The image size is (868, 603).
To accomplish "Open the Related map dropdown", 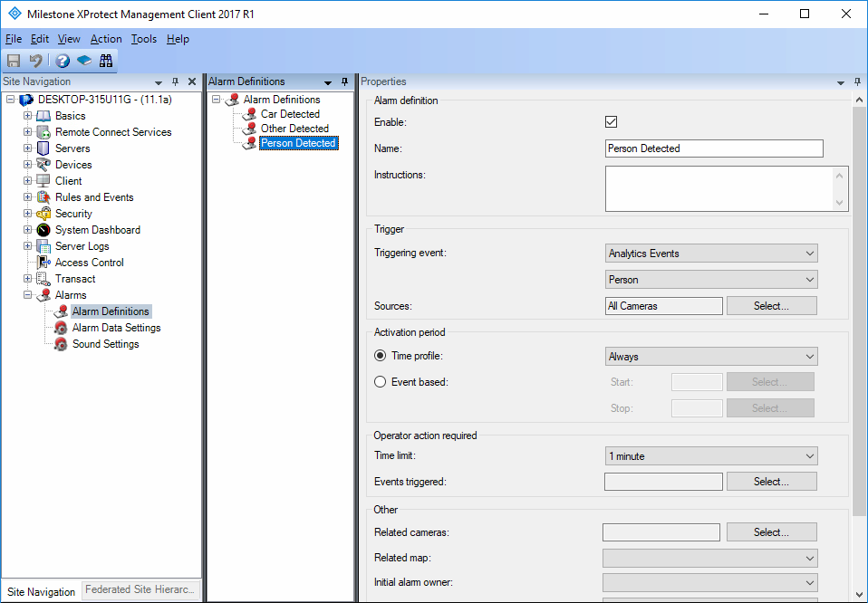I will (x=710, y=559).
